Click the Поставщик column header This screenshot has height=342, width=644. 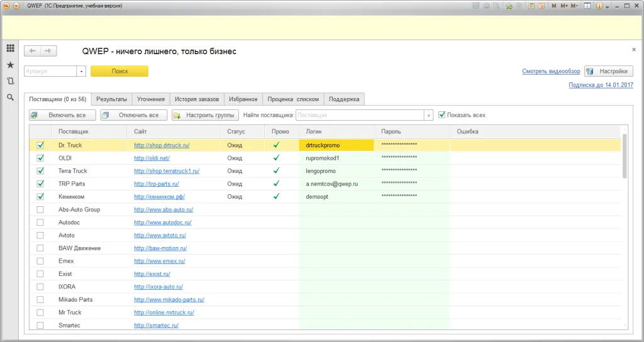click(89, 131)
